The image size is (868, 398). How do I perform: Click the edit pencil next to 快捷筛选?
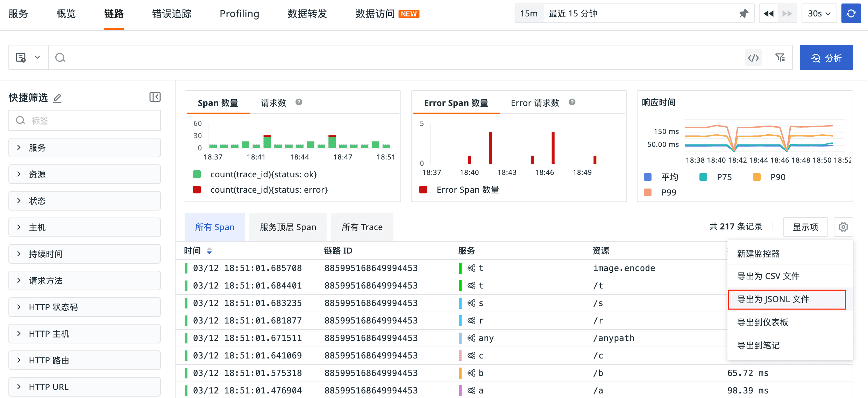tap(57, 98)
